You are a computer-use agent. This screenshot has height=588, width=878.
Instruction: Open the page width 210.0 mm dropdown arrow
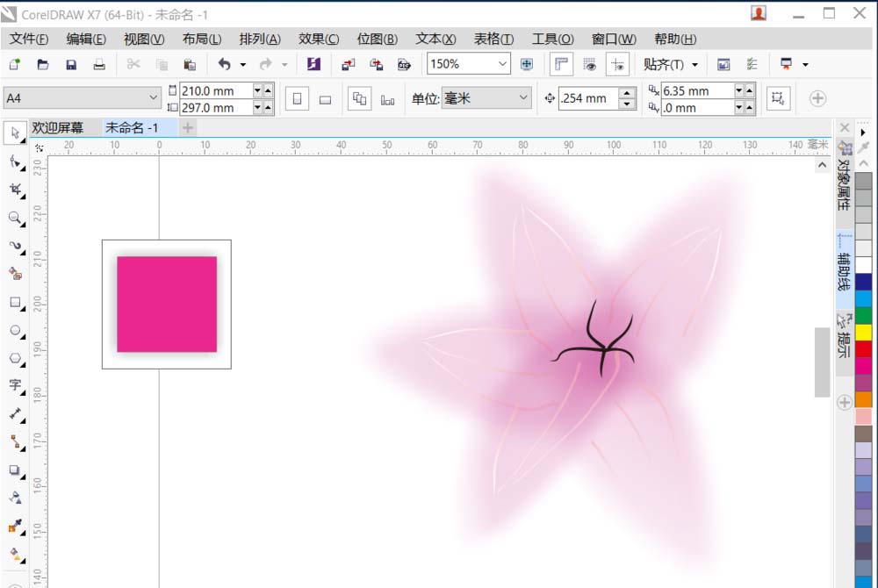click(257, 90)
